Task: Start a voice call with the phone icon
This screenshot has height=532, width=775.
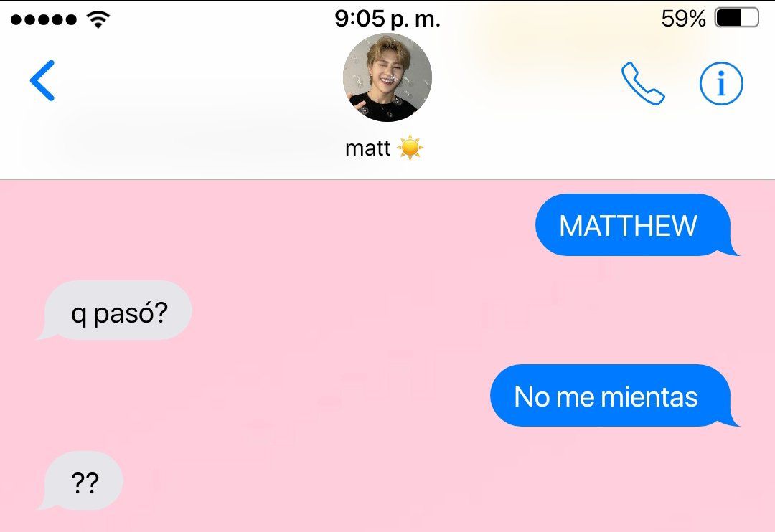Action: point(642,83)
